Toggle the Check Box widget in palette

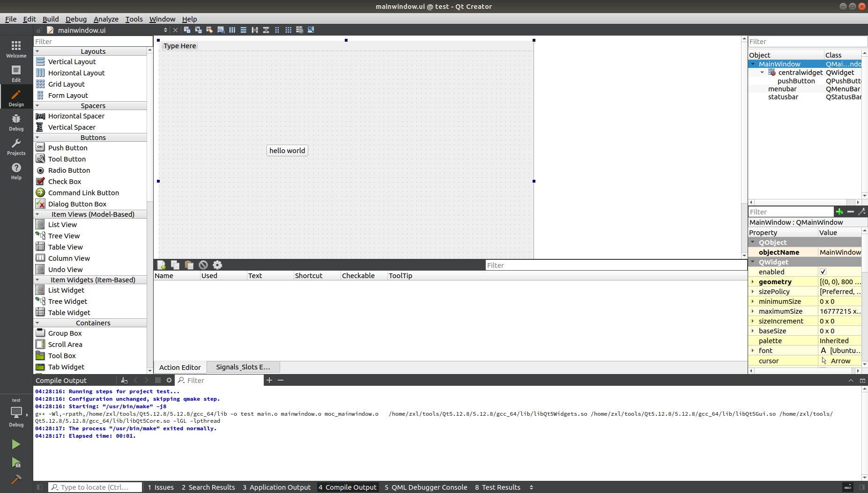point(65,181)
